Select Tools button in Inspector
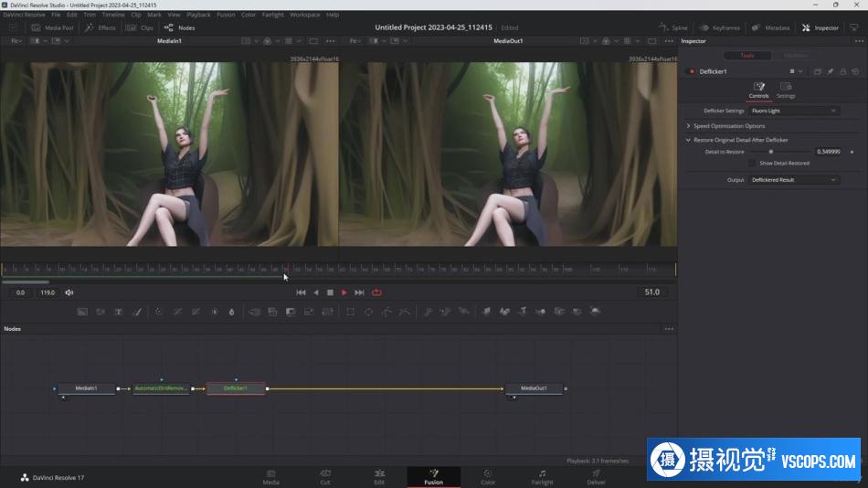868x488 pixels. (x=747, y=56)
